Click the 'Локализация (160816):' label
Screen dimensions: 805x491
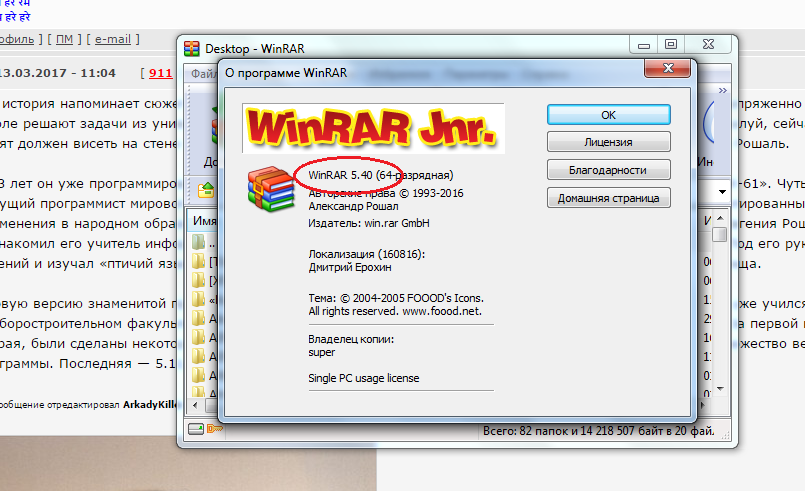tap(367, 254)
